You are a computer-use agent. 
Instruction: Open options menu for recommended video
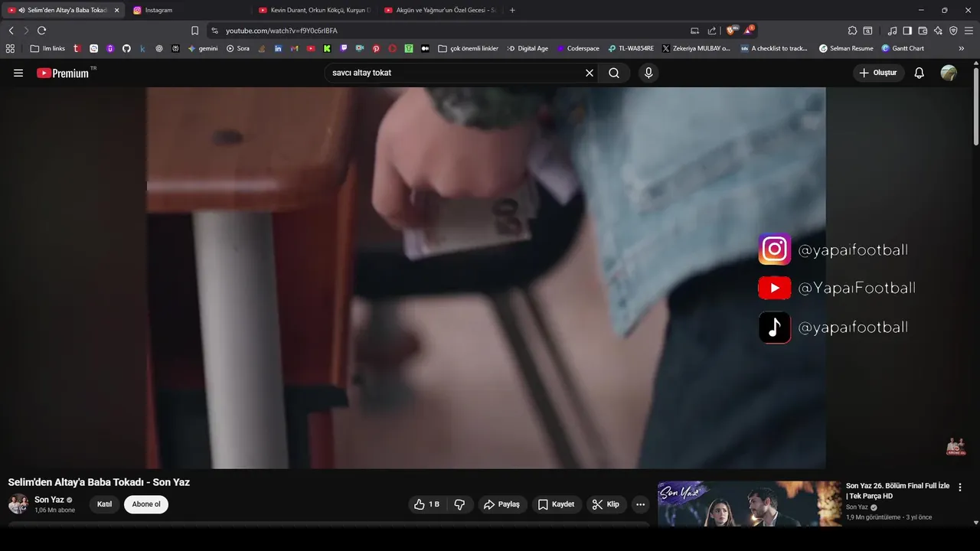pyautogui.click(x=960, y=487)
